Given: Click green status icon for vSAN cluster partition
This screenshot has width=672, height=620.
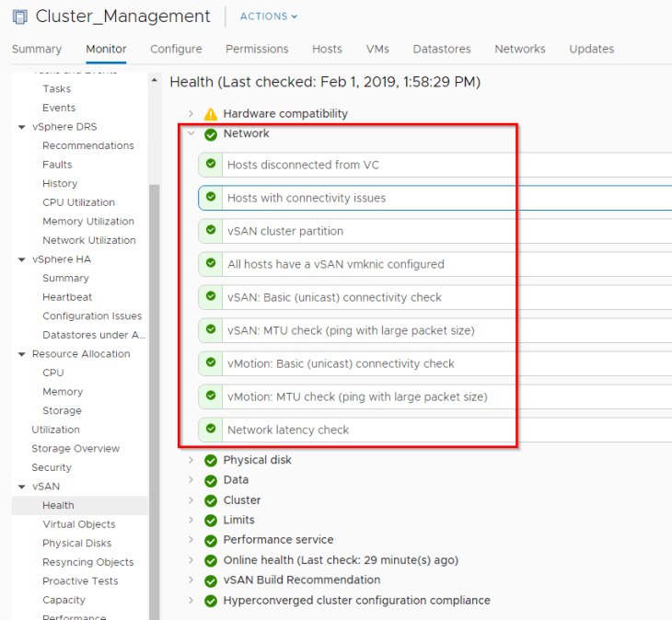Looking at the screenshot, I should click(211, 231).
